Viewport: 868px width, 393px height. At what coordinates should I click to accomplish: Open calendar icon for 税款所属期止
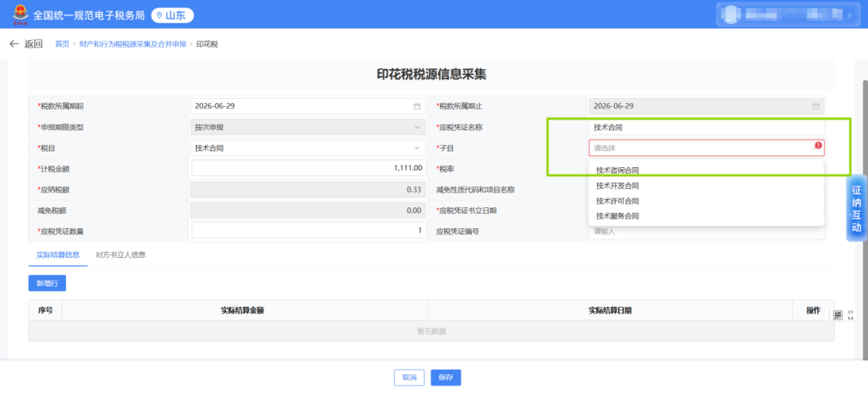pos(816,106)
